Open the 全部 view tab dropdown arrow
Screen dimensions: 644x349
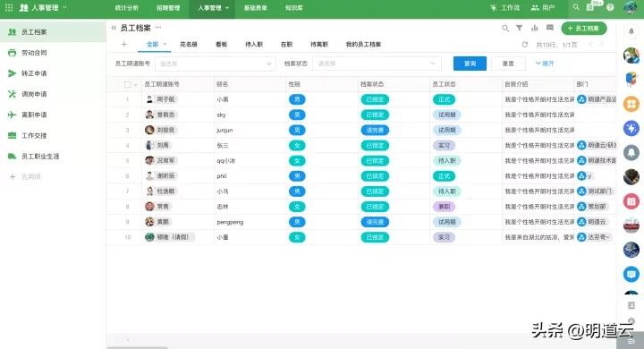165,44
